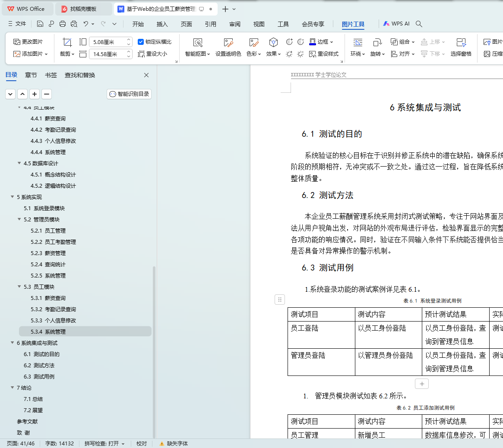Click the Redo arrow icon
This screenshot has height=448, width=503.
click(103, 24)
